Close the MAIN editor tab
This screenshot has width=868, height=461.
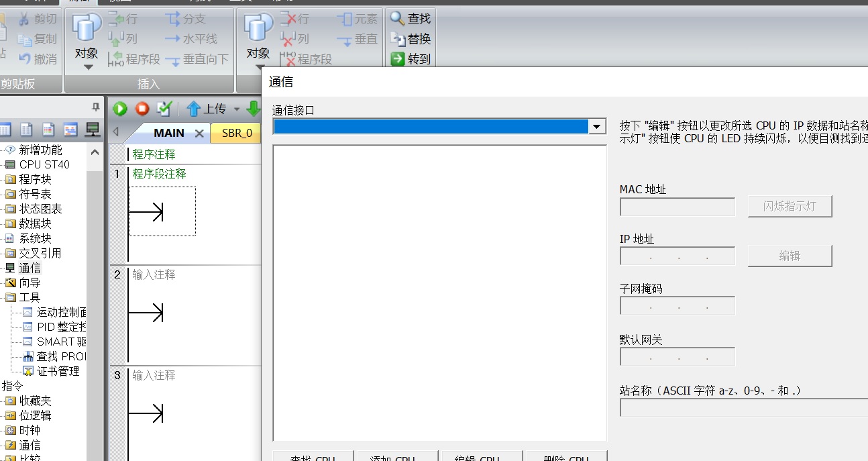[x=199, y=134]
